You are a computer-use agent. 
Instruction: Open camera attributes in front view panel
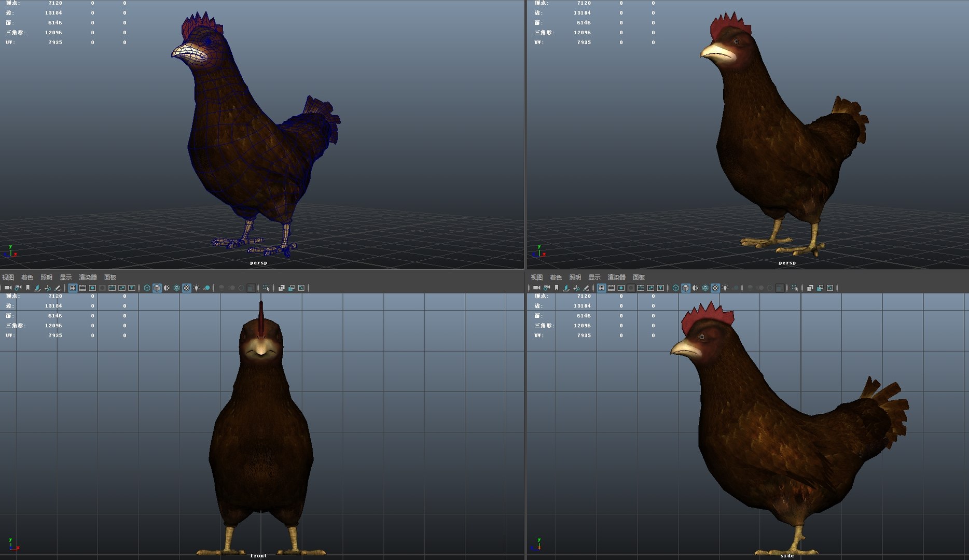click(x=18, y=288)
